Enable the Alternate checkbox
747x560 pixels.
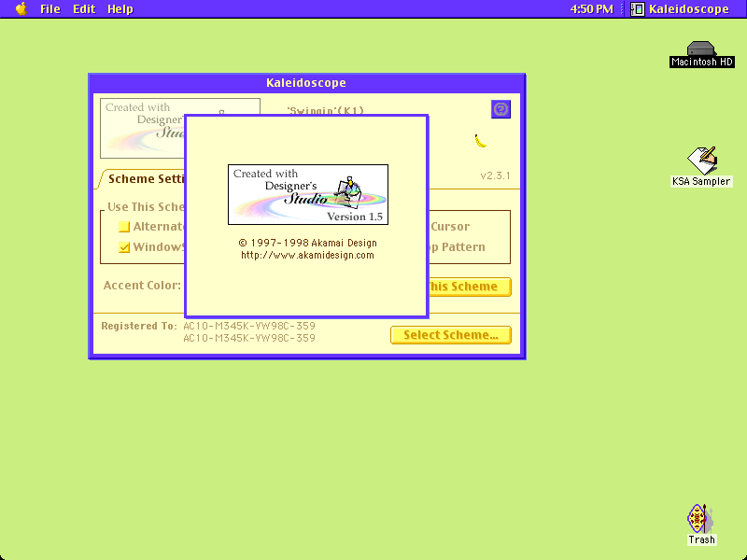[x=124, y=227]
